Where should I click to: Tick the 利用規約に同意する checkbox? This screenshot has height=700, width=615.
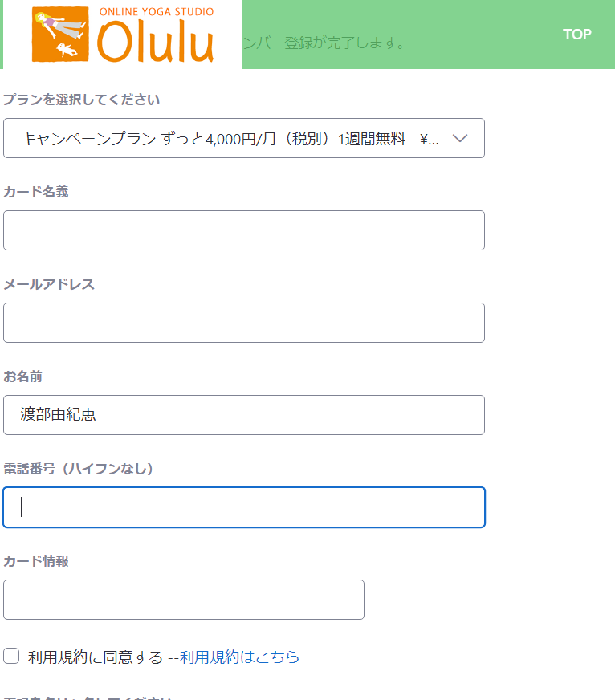11,657
